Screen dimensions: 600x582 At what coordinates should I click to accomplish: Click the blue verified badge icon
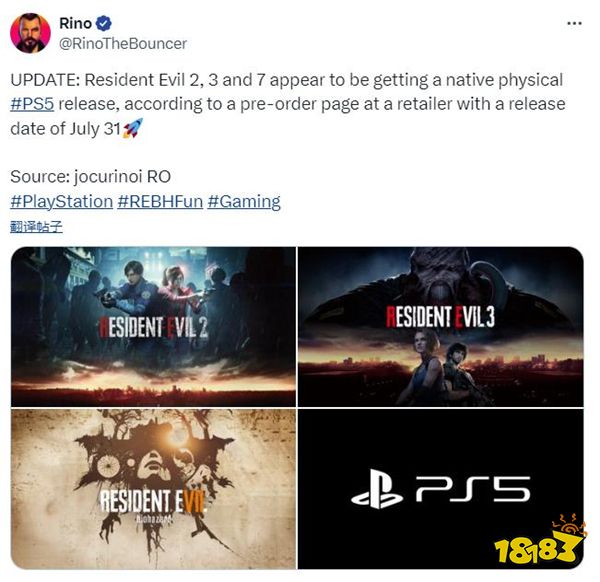point(103,24)
